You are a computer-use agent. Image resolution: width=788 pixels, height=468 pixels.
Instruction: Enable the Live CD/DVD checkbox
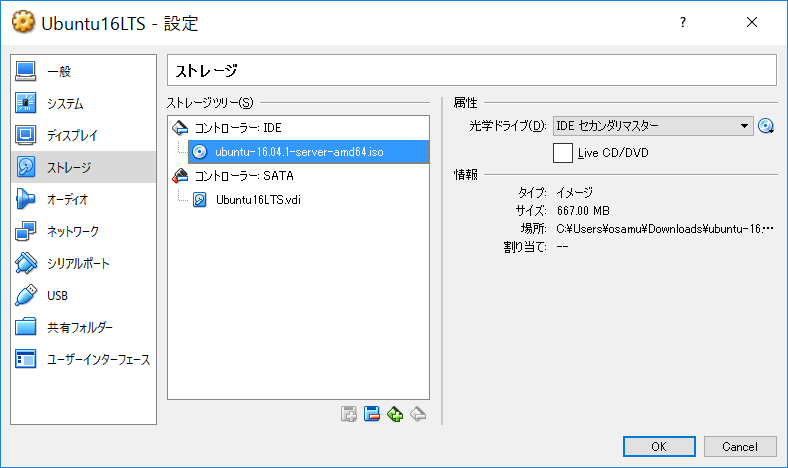(563, 152)
